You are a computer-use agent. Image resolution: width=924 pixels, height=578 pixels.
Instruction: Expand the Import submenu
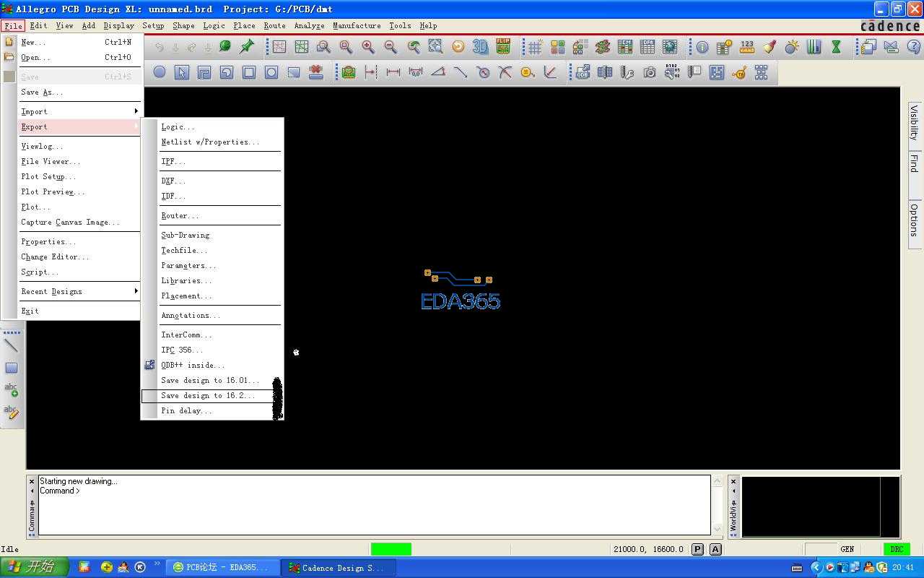click(x=79, y=111)
